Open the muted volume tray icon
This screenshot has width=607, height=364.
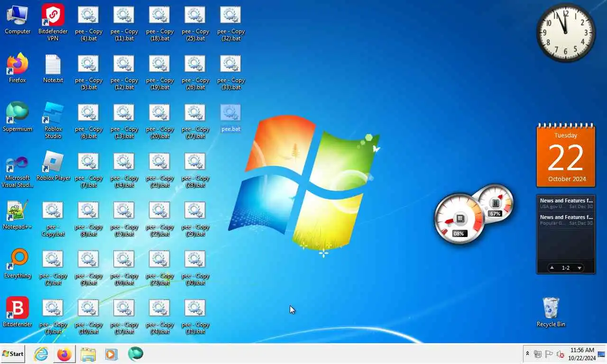561,354
